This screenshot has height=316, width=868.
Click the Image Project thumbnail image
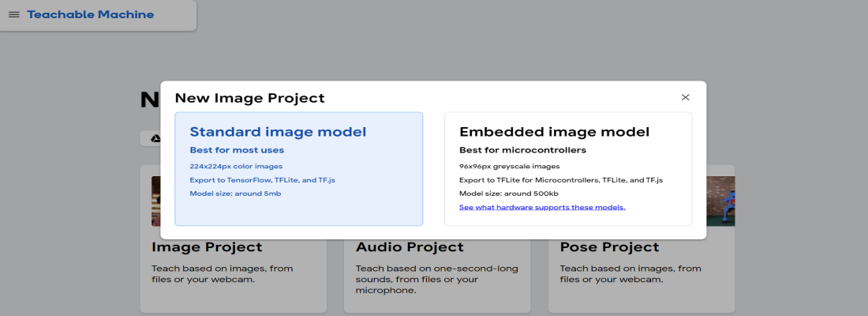coord(156,201)
